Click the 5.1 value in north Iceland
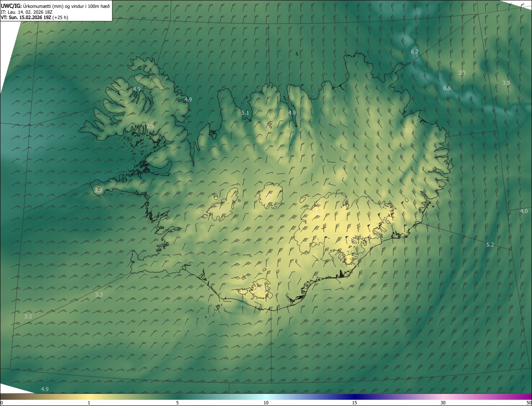 245,113
